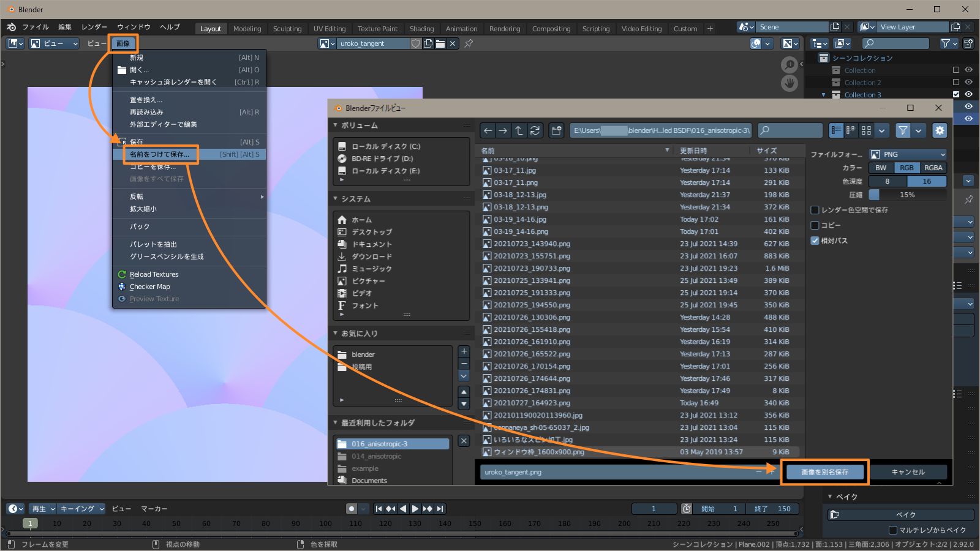
Task: Click the '画像を別名保存' save button
Action: pyautogui.click(x=824, y=472)
